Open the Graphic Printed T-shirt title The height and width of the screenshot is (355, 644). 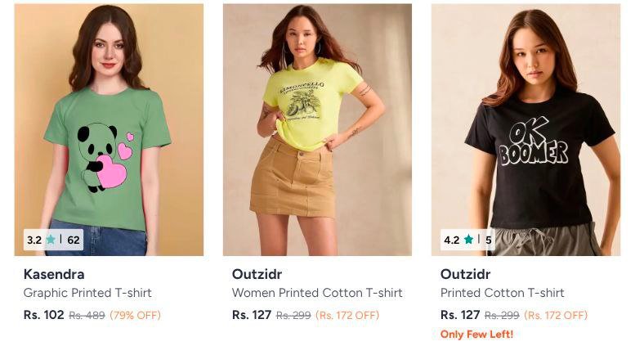pos(87,293)
